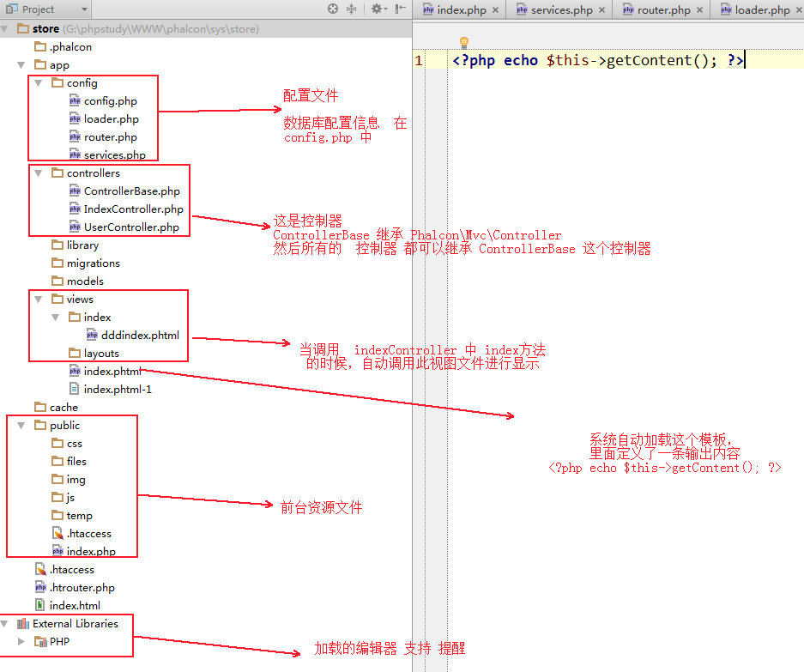Select the dddindex.phtml file
This screenshot has height=672, width=804.
[x=140, y=336]
